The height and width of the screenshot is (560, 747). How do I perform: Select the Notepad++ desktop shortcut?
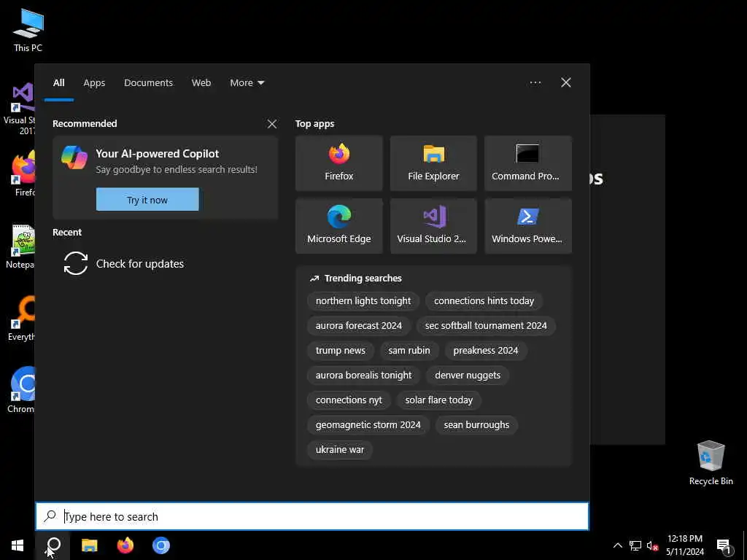[20, 246]
